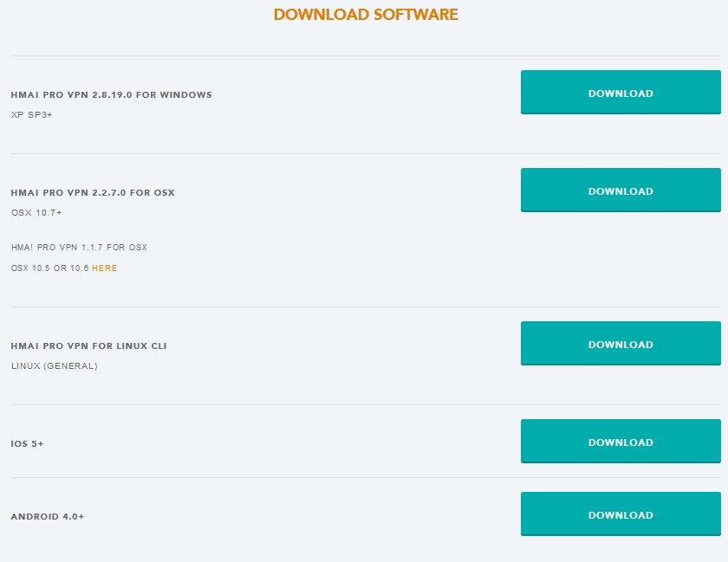Click 'HMA! Pro VPN 2.2.7.0 for OSX' title

coord(93,192)
